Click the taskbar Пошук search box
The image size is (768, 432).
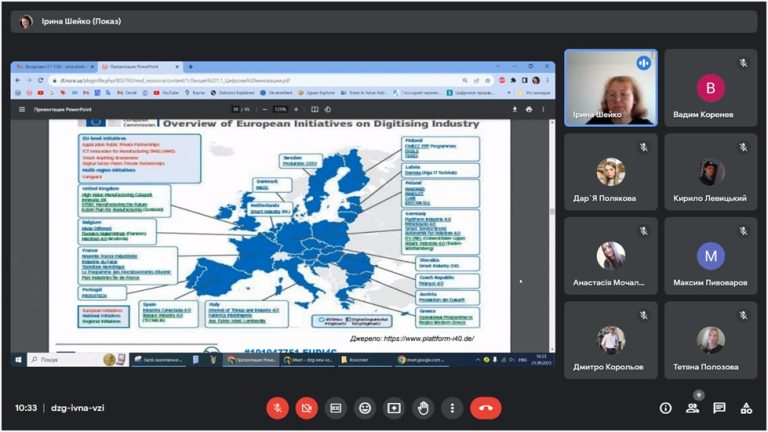click(x=77, y=360)
